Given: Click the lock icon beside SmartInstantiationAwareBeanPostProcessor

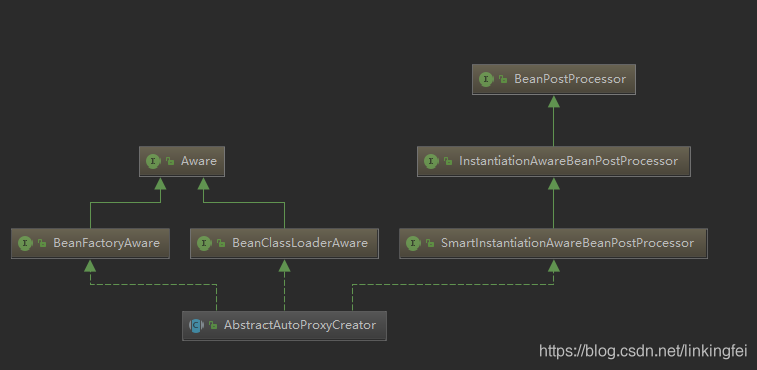Looking at the screenshot, I should point(430,244).
